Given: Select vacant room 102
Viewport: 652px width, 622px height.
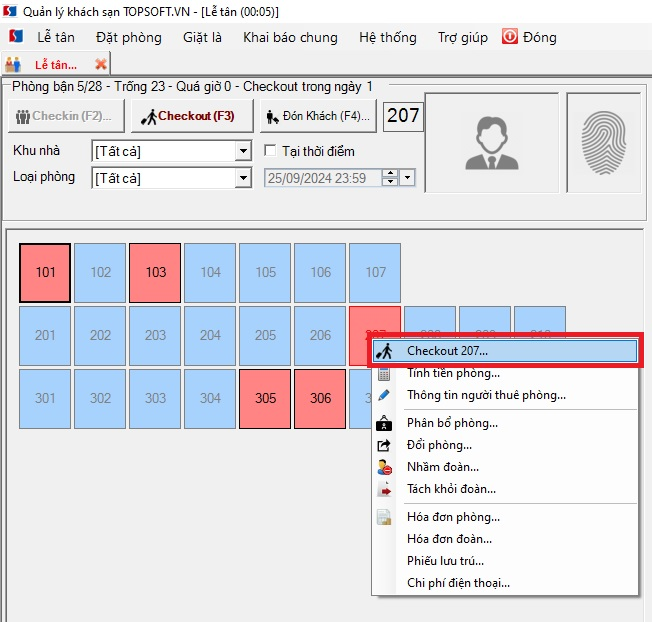Looking at the screenshot, I should [100, 273].
